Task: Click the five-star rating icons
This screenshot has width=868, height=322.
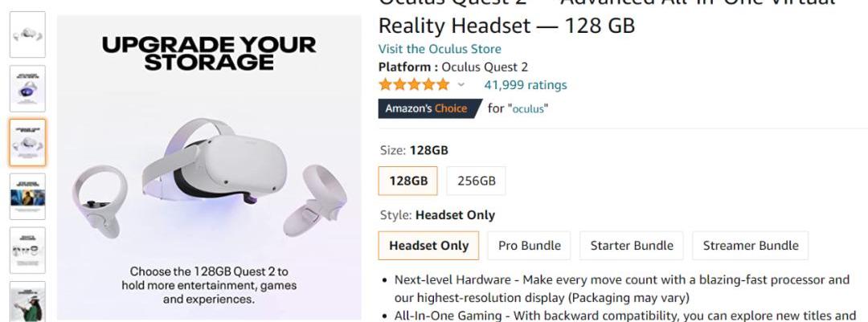Action: click(x=414, y=85)
